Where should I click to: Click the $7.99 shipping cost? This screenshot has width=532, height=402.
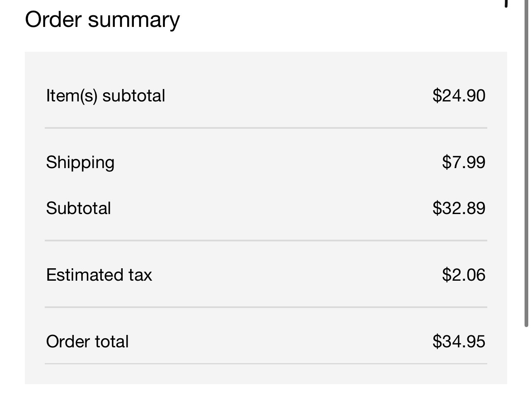(x=464, y=162)
